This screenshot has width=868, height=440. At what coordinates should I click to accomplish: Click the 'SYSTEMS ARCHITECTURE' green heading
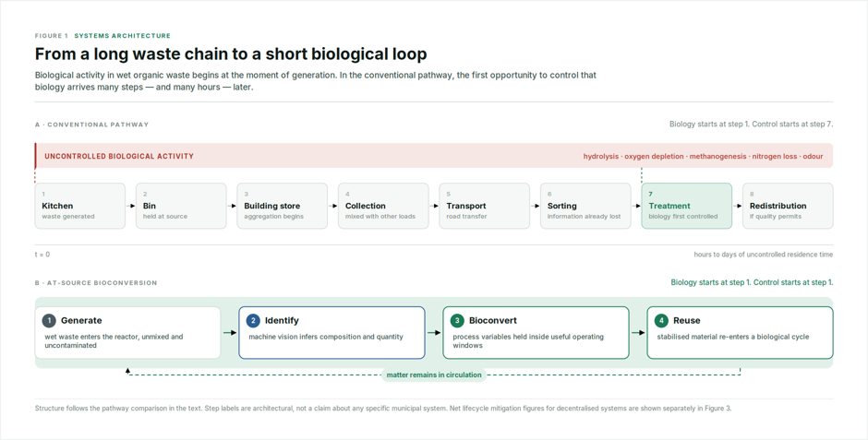coord(122,36)
